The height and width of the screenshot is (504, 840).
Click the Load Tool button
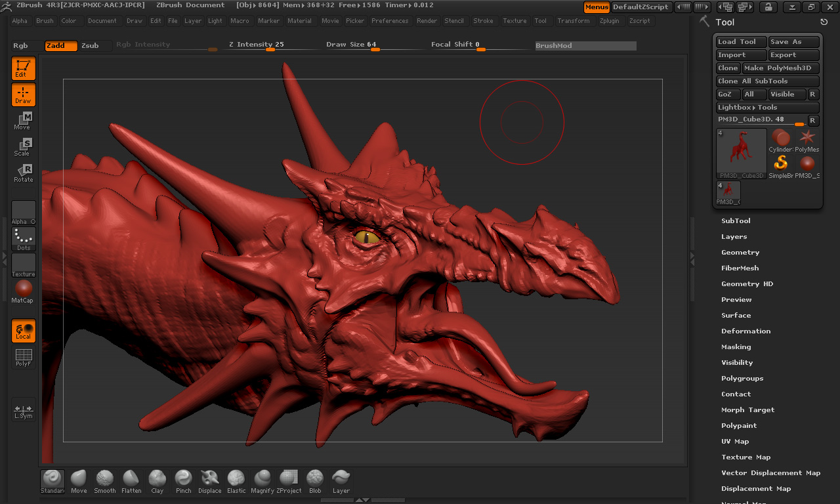[741, 42]
